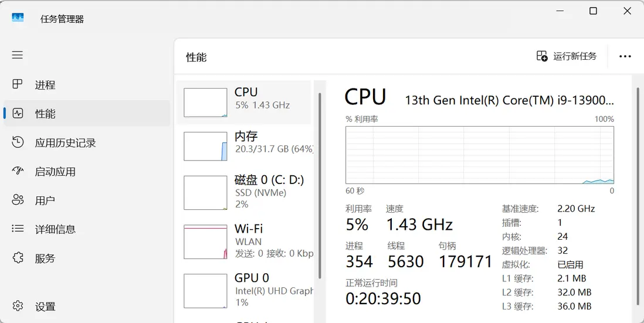
Task: Select the CPU performance thumbnail
Action: click(x=205, y=103)
